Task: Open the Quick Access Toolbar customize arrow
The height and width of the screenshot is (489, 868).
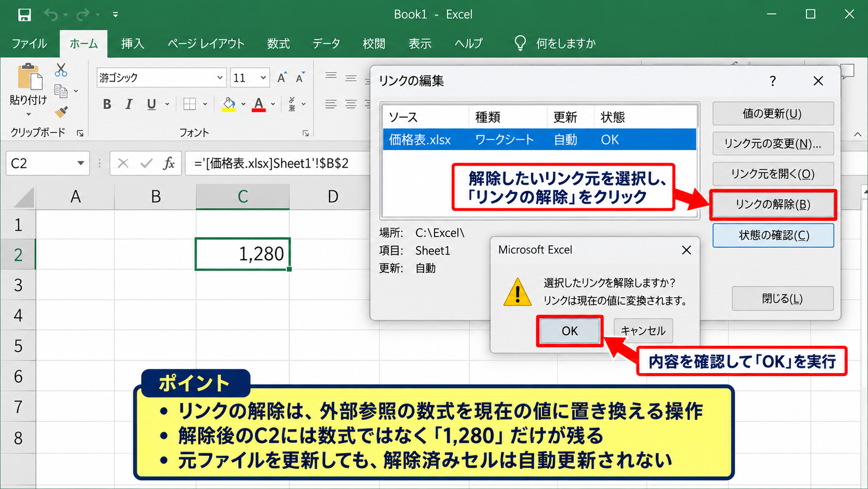Action: tap(115, 15)
